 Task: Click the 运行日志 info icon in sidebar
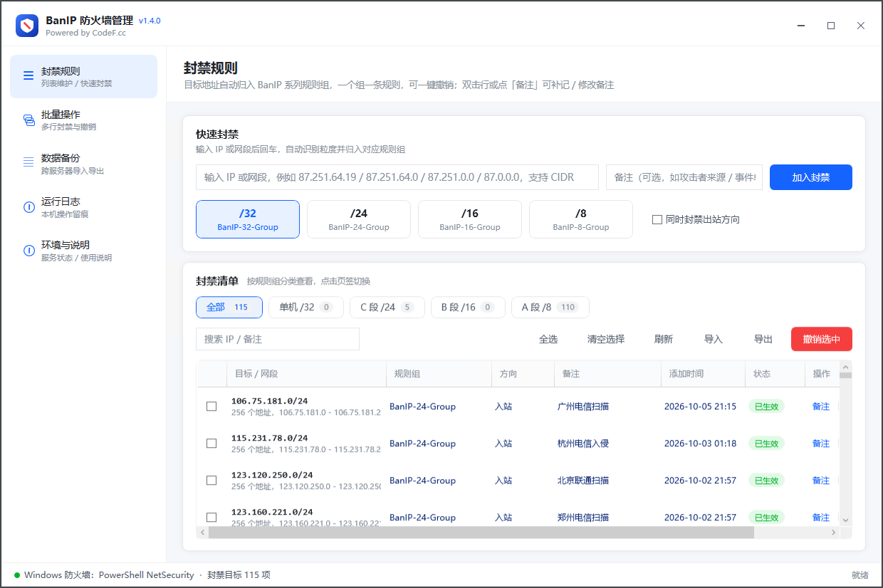[28, 207]
